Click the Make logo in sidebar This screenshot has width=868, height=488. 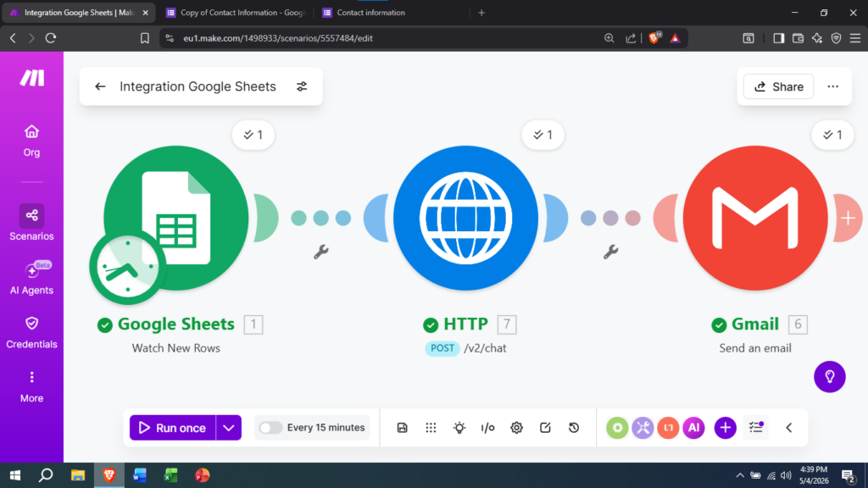(x=31, y=78)
